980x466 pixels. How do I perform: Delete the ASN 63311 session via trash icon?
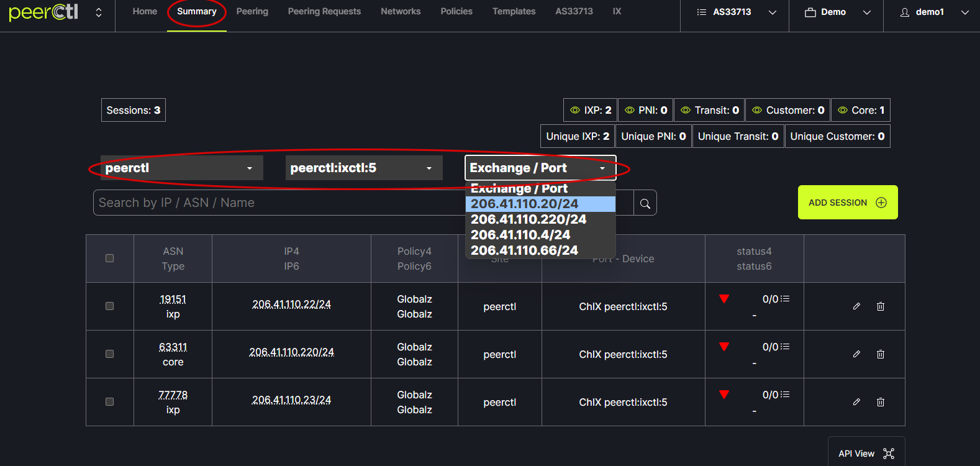880,354
